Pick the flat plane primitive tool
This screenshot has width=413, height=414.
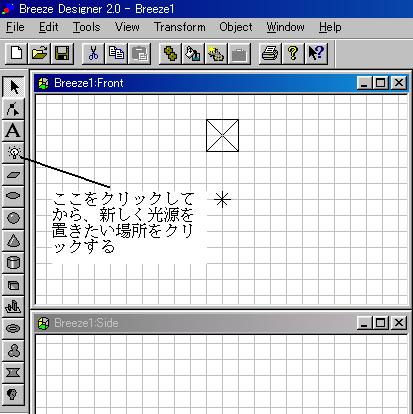point(13,175)
